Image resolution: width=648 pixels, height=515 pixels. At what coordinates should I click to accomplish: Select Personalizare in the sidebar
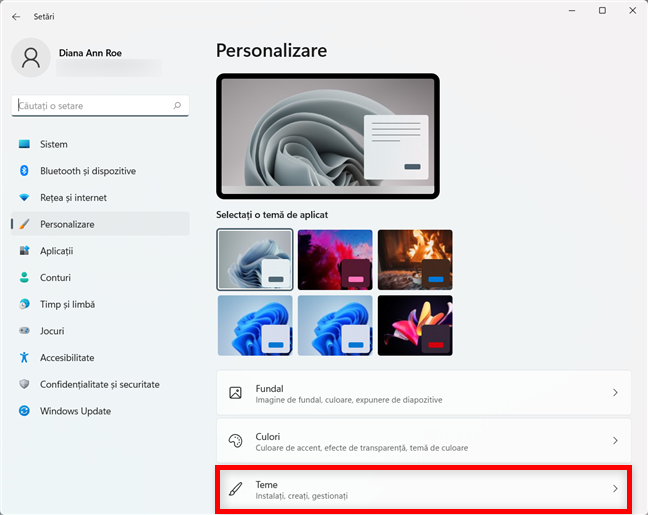pos(100,224)
